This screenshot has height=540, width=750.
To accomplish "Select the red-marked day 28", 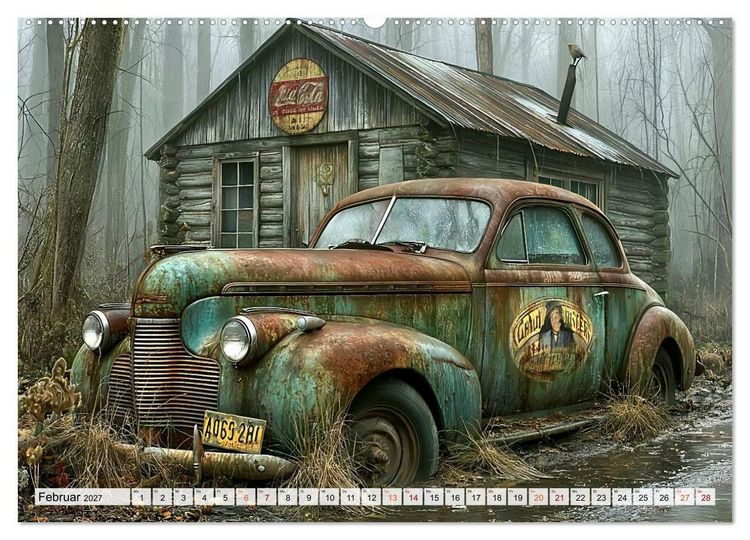I will tap(706, 497).
